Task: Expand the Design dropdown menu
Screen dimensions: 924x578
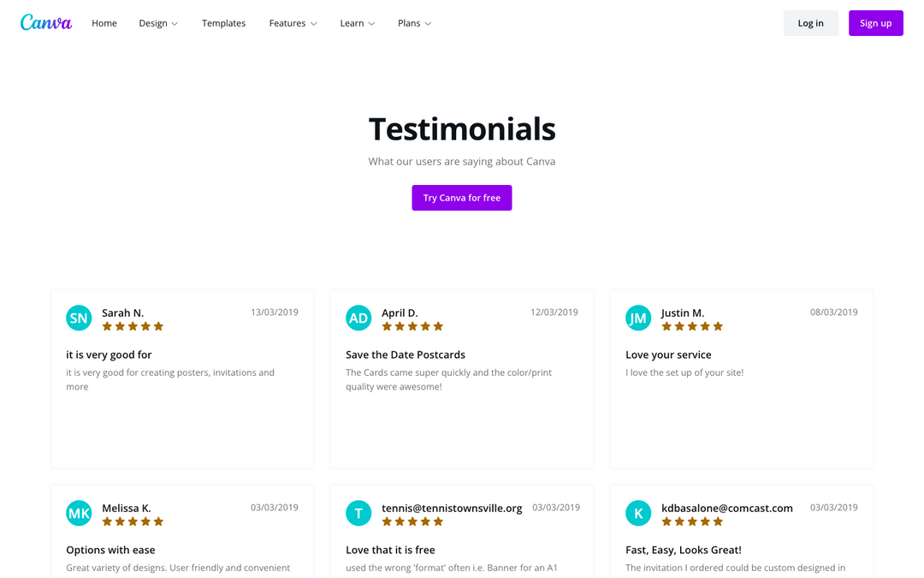Action: pyautogui.click(x=158, y=23)
